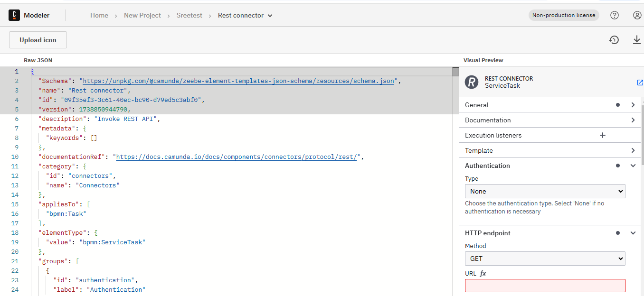This screenshot has height=296, width=644.
Task: Add execution listener plus icon
Action: 603,135
